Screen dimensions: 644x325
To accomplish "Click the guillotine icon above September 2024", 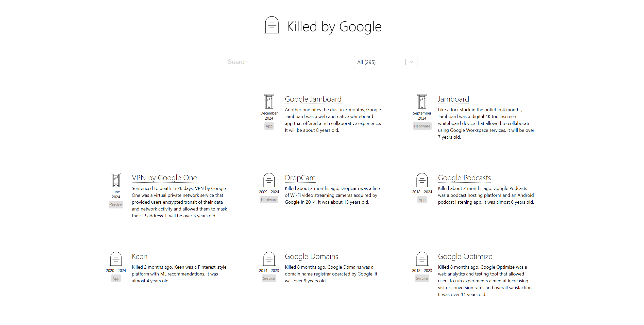I will [422, 101].
